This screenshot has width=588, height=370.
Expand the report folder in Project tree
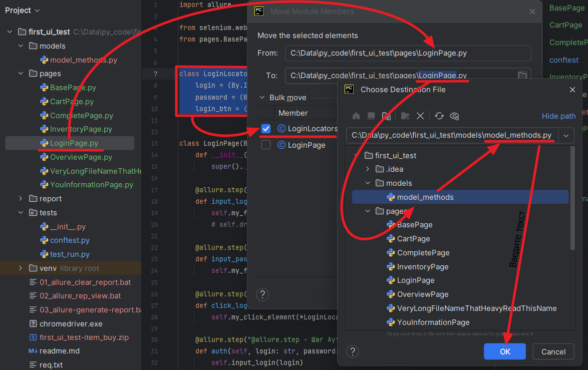(x=21, y=199)
